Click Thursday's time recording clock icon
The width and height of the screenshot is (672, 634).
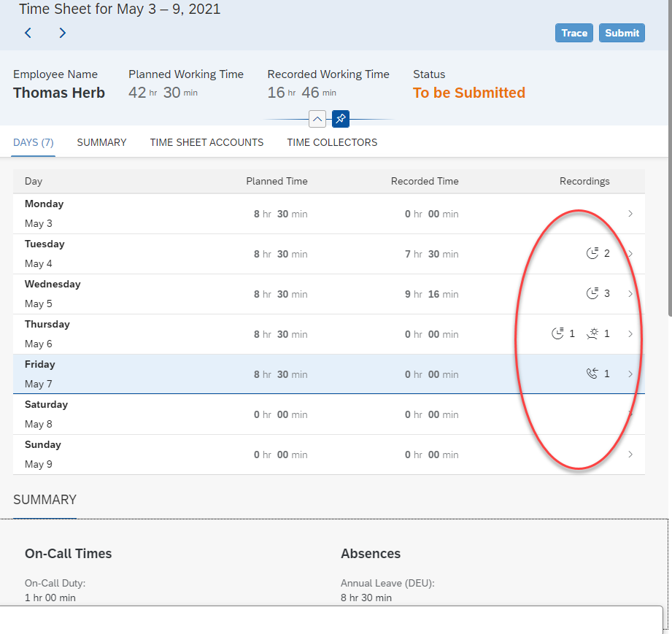(x=557, y=333)
